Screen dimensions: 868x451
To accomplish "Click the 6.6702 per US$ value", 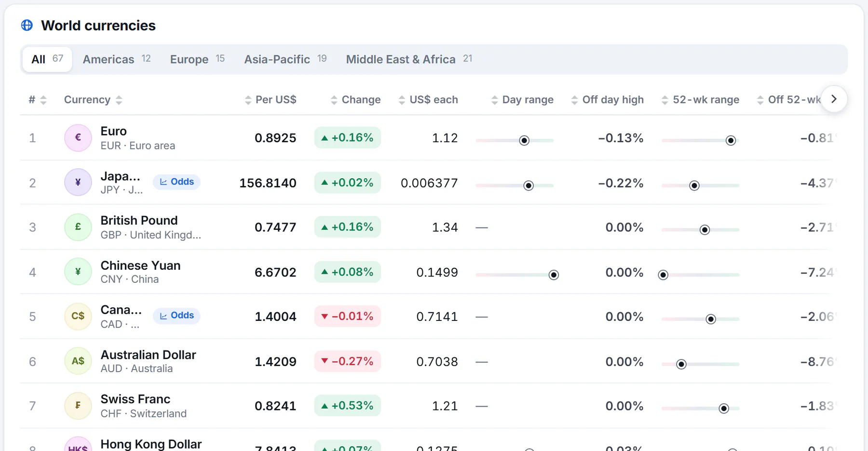I will (275, 272).
